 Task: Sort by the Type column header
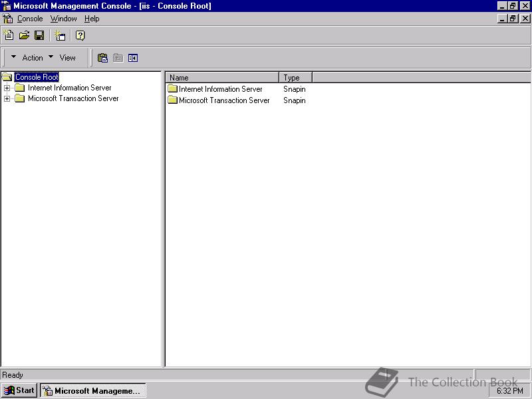(295, 78)
